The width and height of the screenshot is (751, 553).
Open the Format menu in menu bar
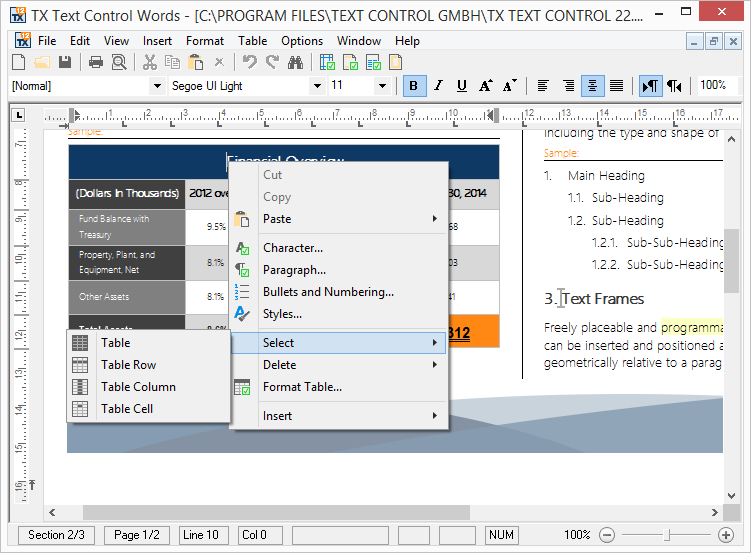pyautogui.click(x=205, y=41)
